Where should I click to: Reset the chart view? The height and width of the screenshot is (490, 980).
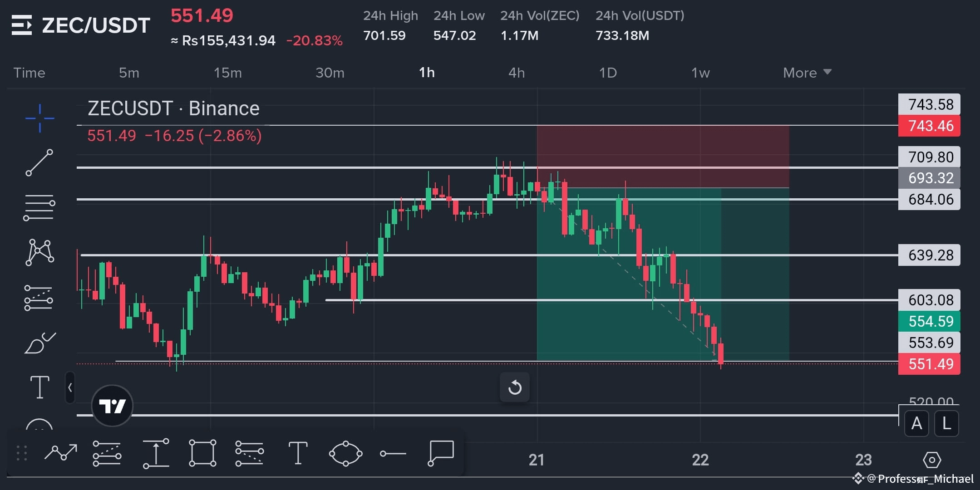click(515, 387)
